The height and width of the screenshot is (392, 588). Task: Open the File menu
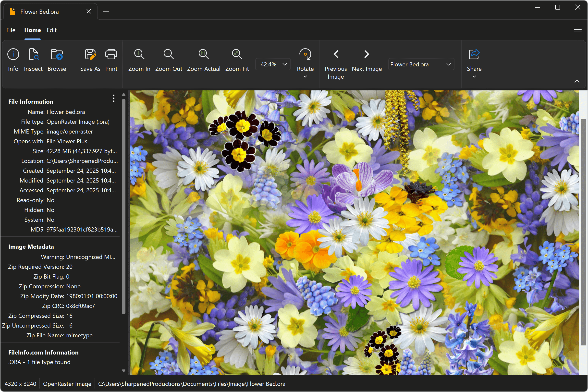tap(11, 30)
